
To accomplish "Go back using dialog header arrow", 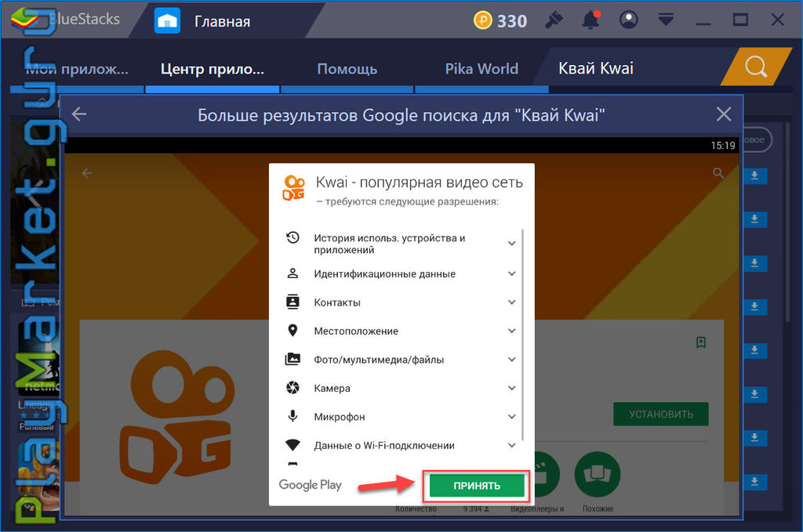I will click(79, 114).
